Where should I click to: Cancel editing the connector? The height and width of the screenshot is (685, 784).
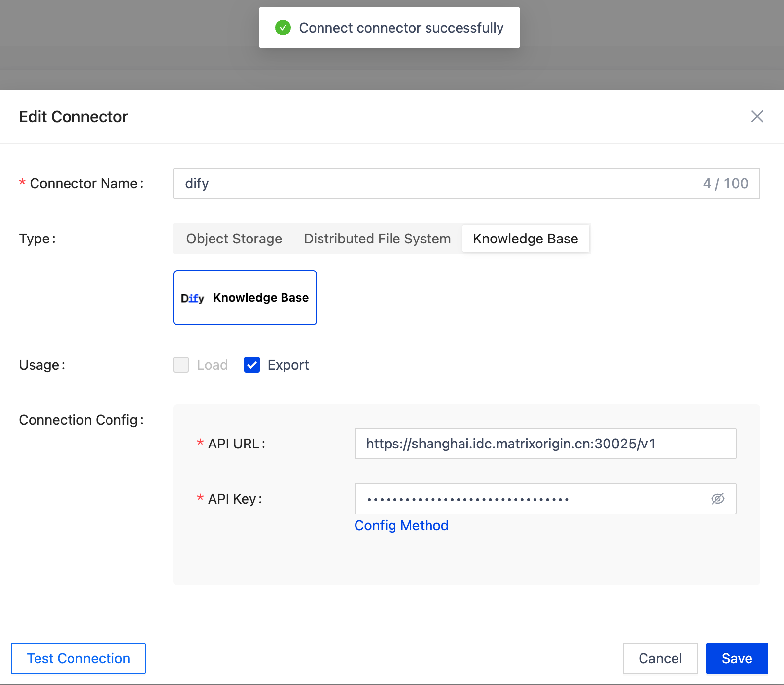[660, 658]
